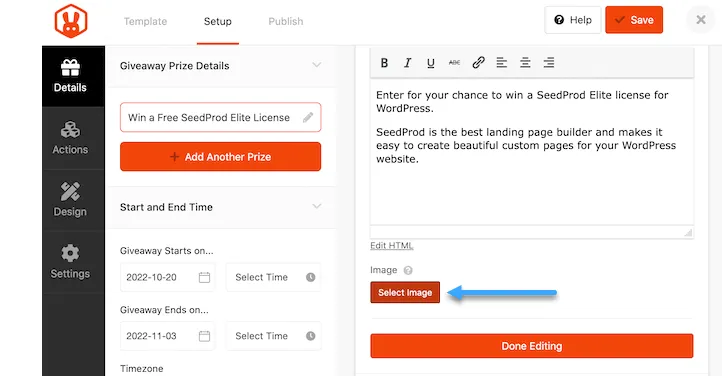The height and width of the screenshot is (376, 722).
Task: Switch to the Publish tab
Action: tap(286, 22)
